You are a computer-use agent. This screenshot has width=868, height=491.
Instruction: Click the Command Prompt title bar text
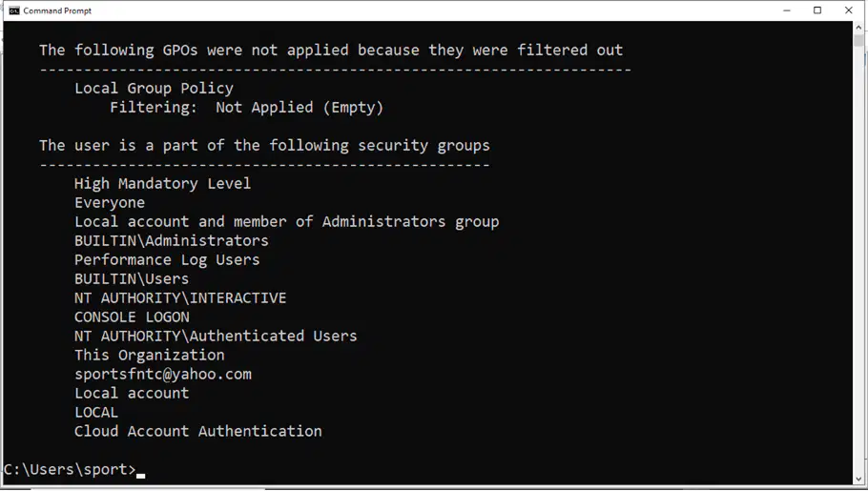click(57, 10)
